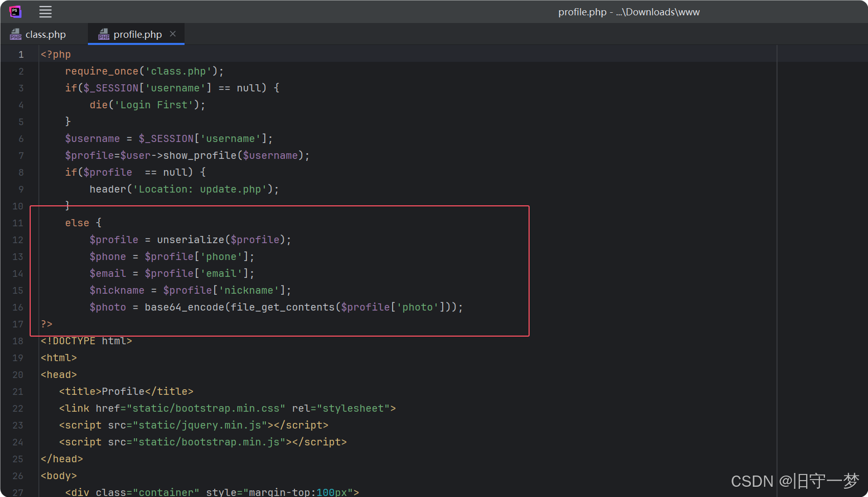Click the if($profile == null) condition line
The image size is (868, 497).
(x=135, y=173)
